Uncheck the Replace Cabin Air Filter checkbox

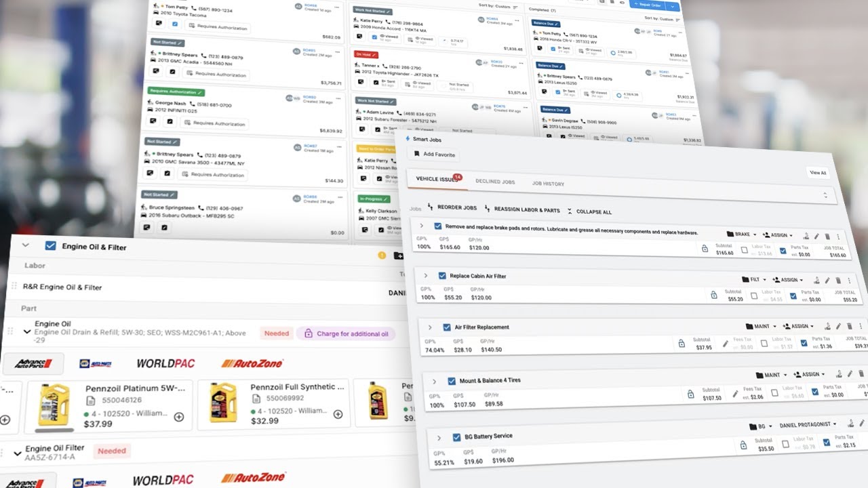coord(442,276)
